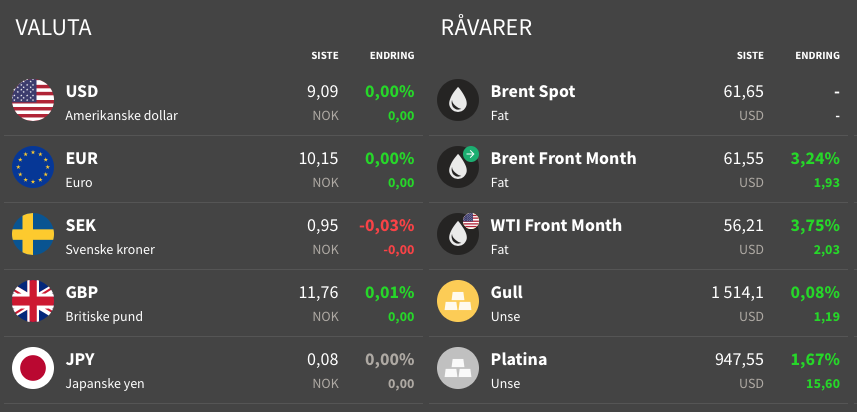Click the JPY Japanese flag icon

(32, 368)
